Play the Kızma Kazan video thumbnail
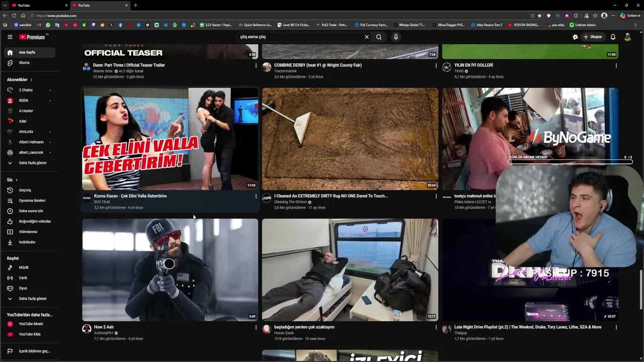This screenshot has width=644, height=362. coord(170,139)
